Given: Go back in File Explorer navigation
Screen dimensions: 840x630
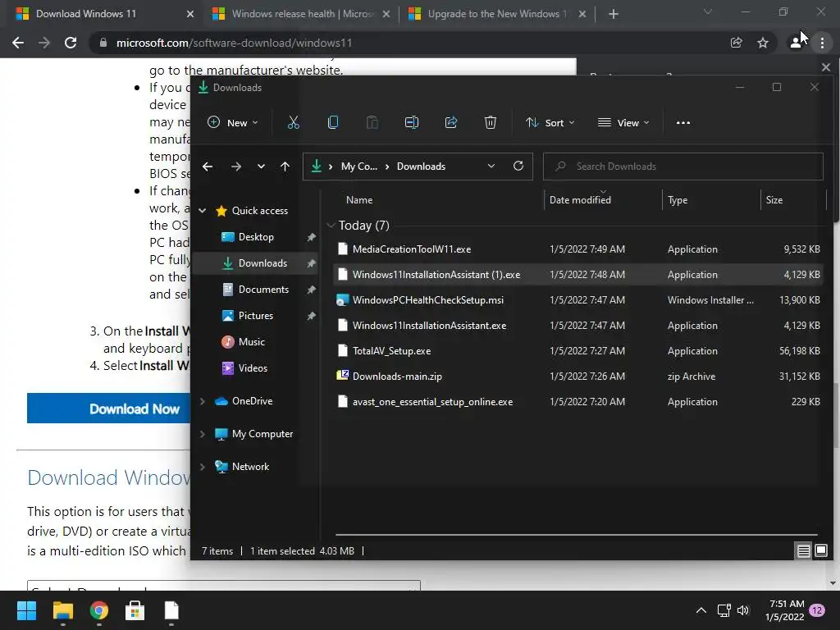Looking at the screenshot, I should point(208,167).
